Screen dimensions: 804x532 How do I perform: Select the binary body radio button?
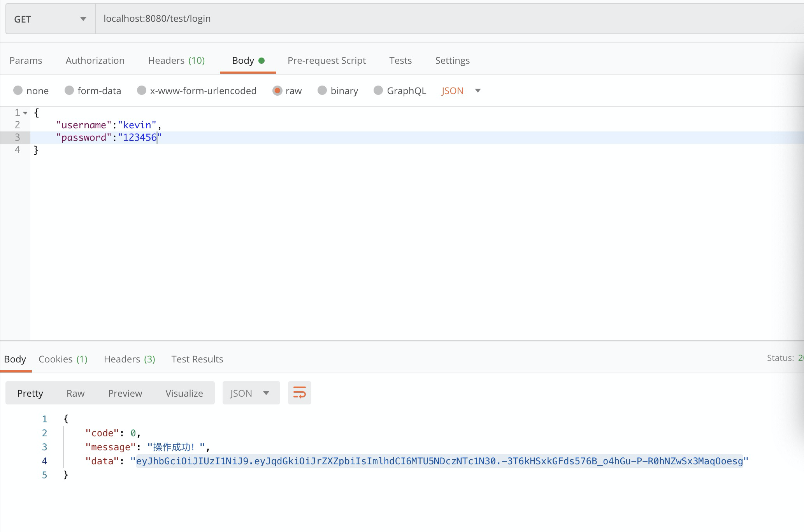(x=322, y=91)
